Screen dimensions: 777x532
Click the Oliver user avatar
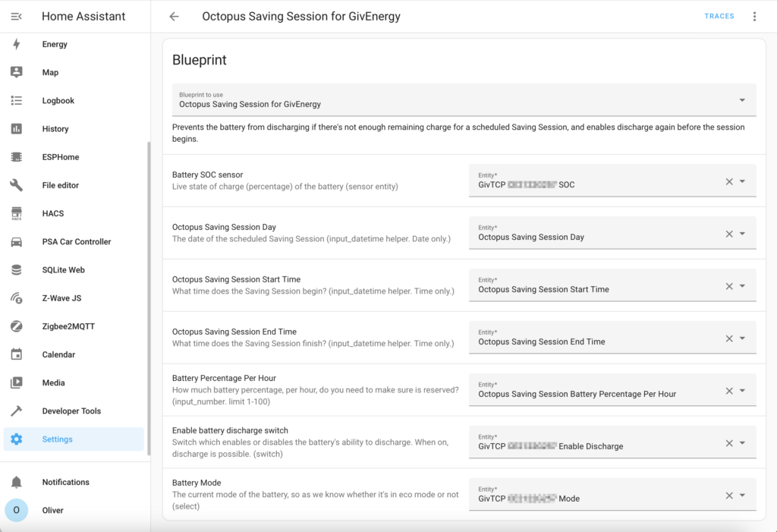pyautogui.click(x=17, y=510)
